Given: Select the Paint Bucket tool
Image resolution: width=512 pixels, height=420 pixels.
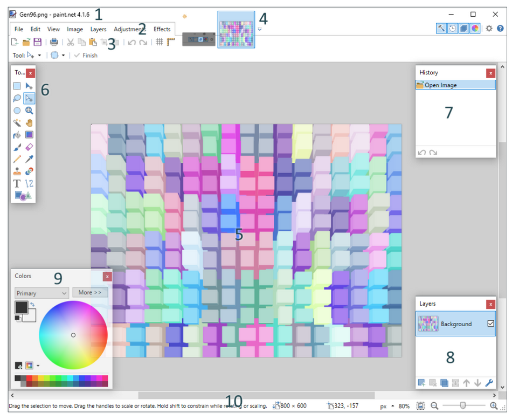Looking at the screenshot, I should [x=17, y=135].
